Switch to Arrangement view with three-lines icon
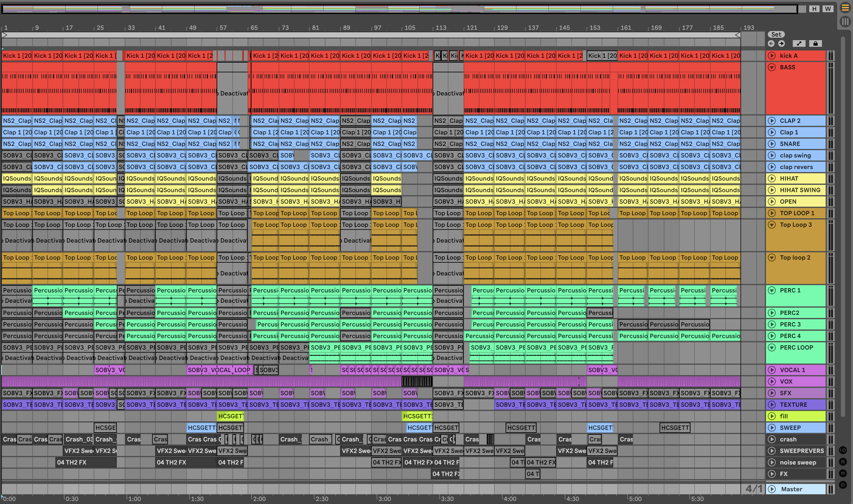 coord(845,8)
